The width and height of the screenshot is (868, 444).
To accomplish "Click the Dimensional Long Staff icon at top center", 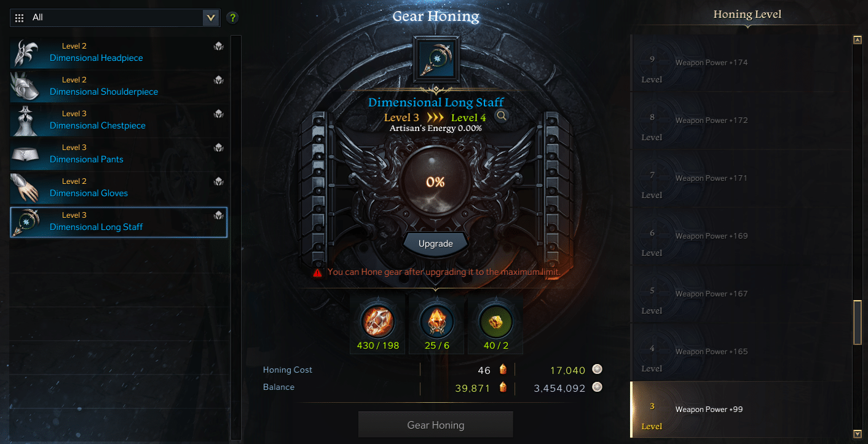I will pyautogui.click(x=435, y=58).
